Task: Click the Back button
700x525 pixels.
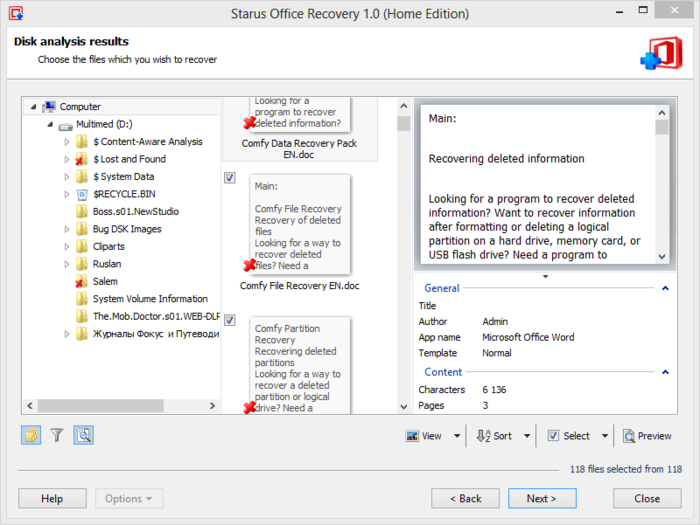Action: click(465, 498)
